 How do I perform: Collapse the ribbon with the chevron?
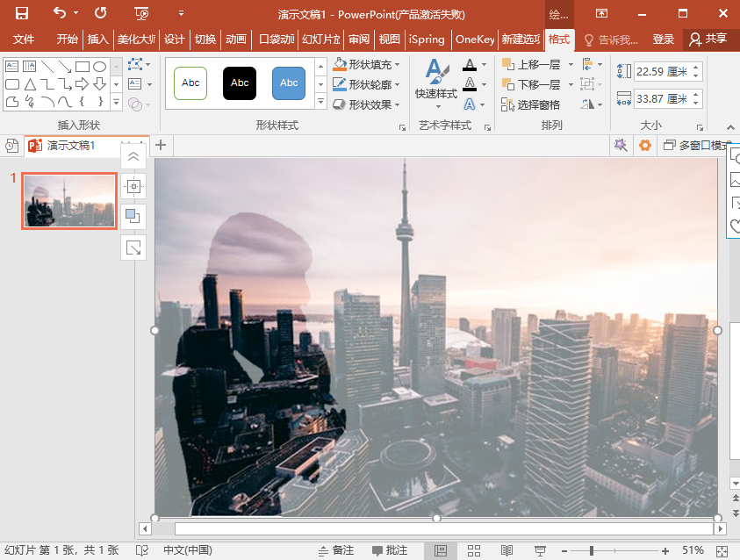tap(730, 127)
